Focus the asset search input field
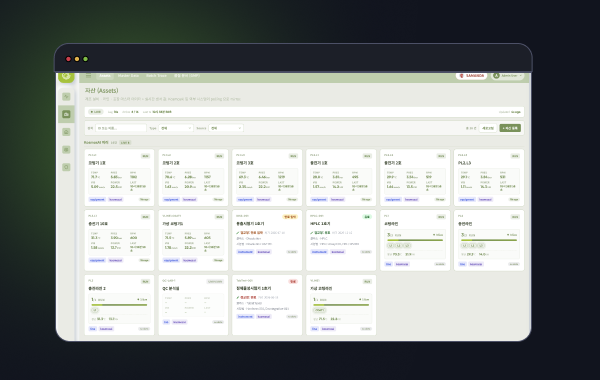The image size is (600, 380). (x=121, y=128)
